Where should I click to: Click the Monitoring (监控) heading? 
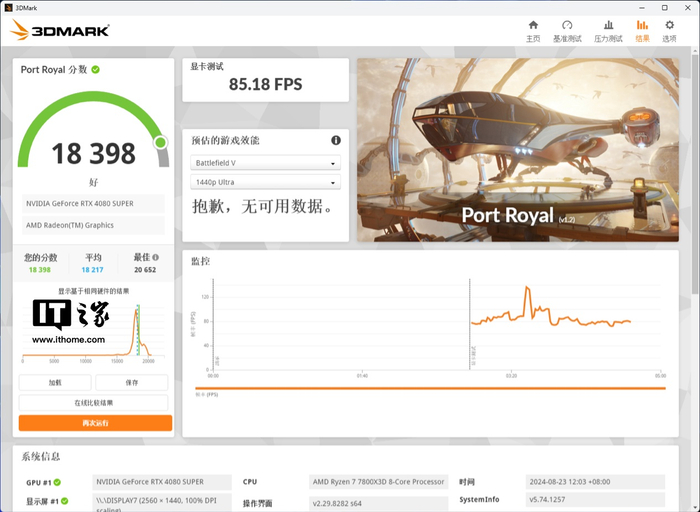click(200, 262)
